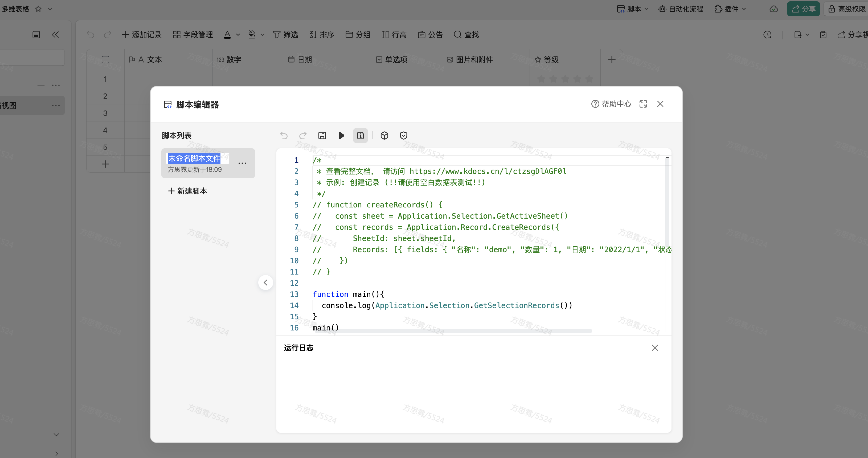The image size is (868, 458).
Task: Save script using the save icon
Action: [x=322, y=136]
